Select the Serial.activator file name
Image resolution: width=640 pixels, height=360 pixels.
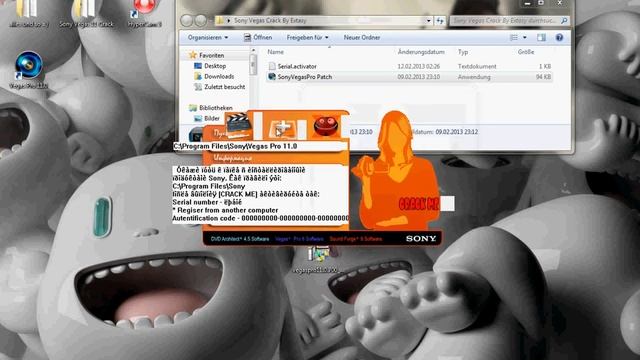[297, 66]
